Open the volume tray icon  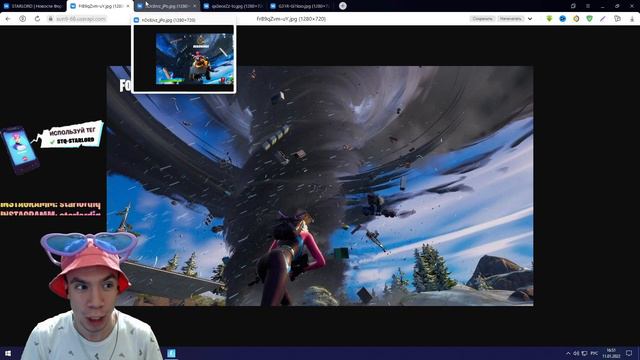(x=576, y=353)
